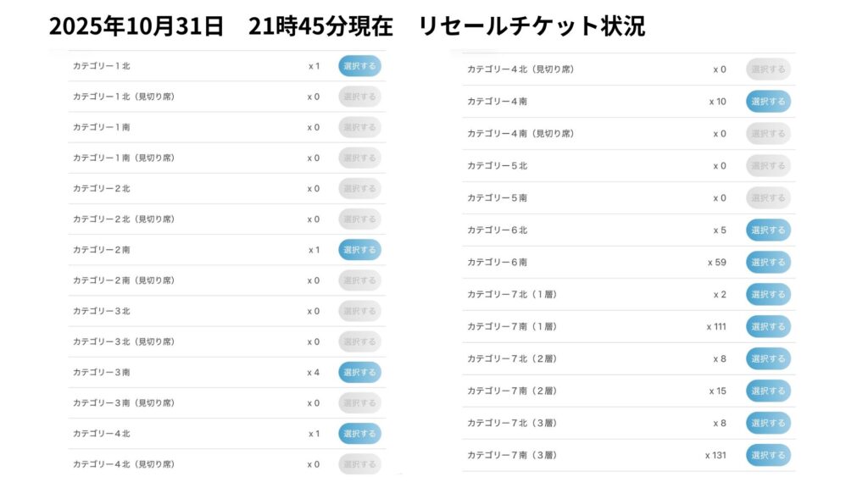The image size is (868, 488).
Task: Click the disabled 選択する for カテゴリー5北
Action: click(x=768, y=166)
